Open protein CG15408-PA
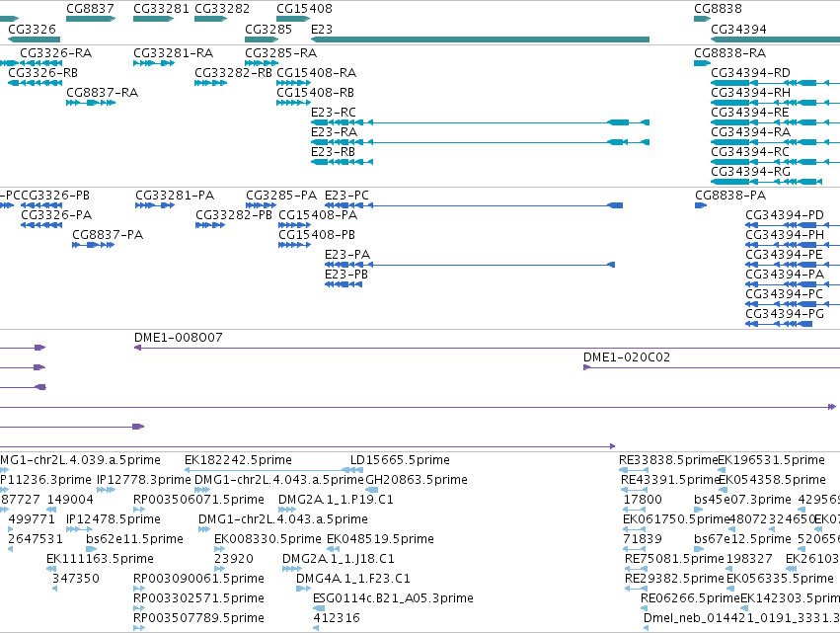Viewport: 840px width, 633px height. (318, 215)
